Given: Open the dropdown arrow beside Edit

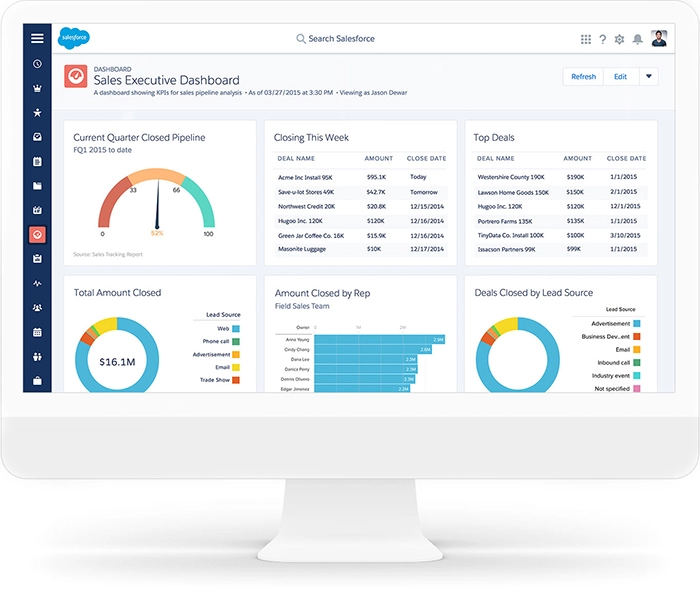Looking at the screenshot, I should pos(649,76).
